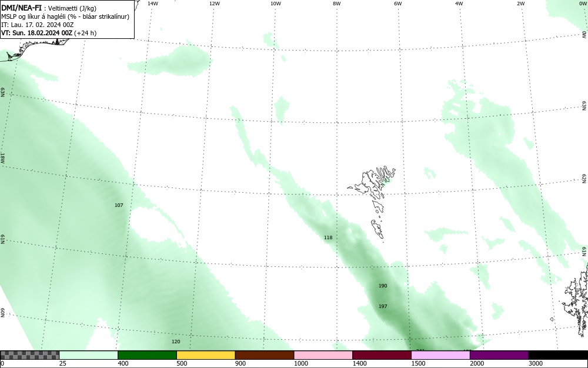Choose the yellow legend swatch
588x368 pixels.
coord(206,355)
